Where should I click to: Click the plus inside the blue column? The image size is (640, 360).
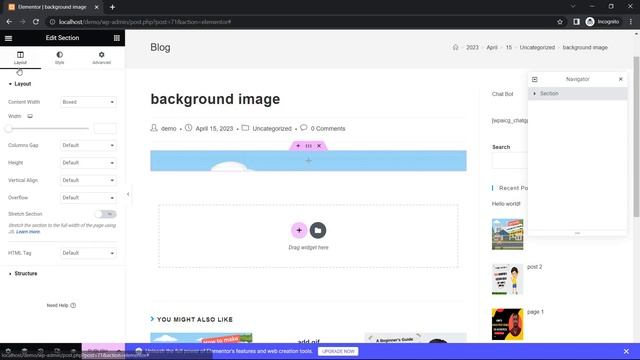pyautogui.click(x=309, y=161)
